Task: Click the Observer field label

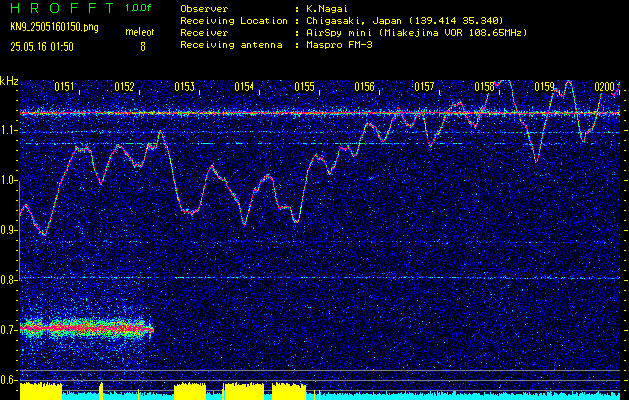Action: coord(204,8)
